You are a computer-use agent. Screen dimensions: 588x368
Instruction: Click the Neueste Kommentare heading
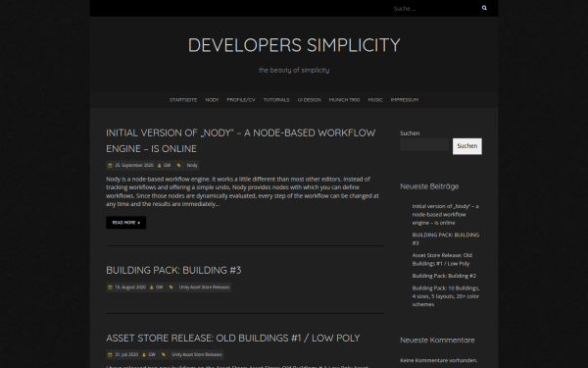[x=437, y=341]
